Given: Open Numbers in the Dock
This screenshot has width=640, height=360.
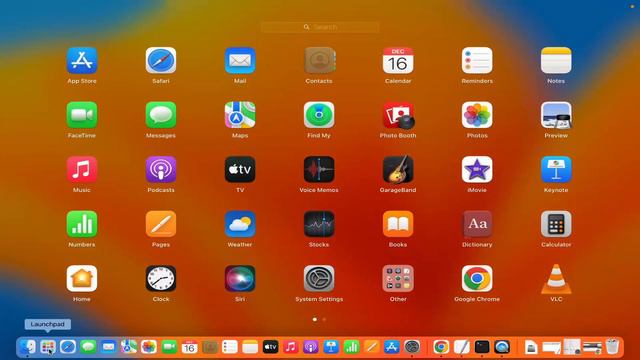Looking at the screenshot, I should tap(351, 347).
